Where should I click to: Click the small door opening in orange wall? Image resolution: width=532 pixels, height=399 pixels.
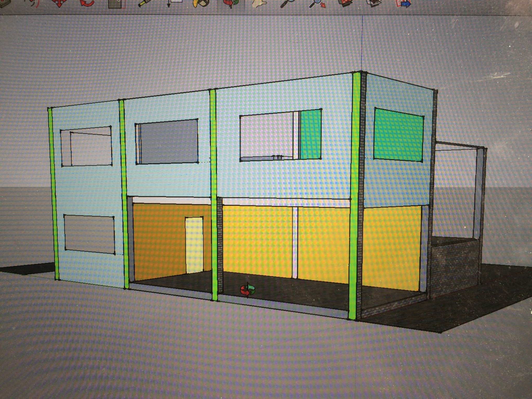194,245
